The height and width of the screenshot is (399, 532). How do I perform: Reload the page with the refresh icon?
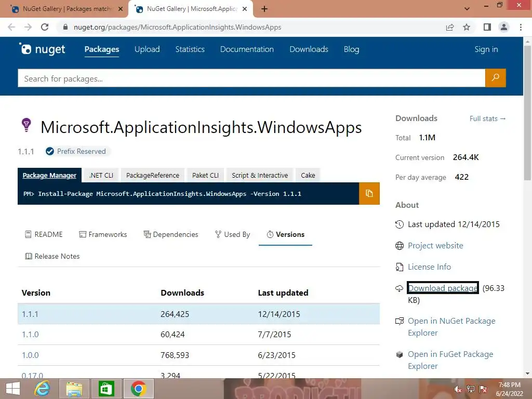pyautogui.click(x=45, y=27)
